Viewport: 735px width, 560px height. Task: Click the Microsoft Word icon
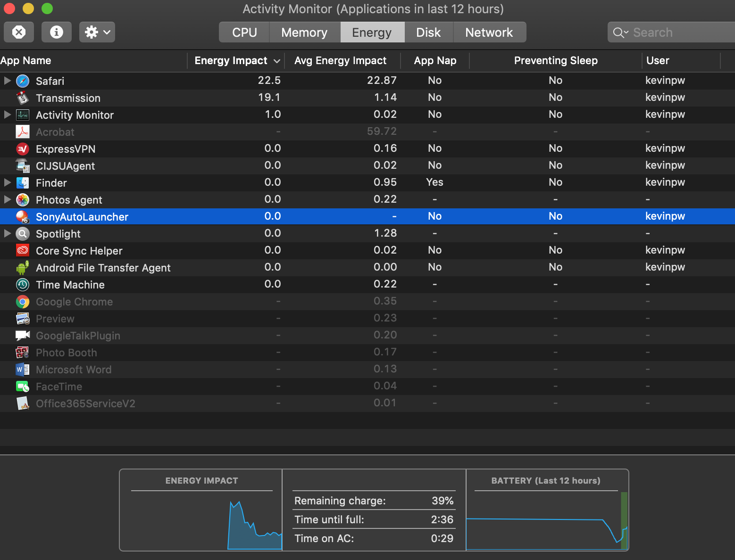pyautogui.click(x=23, y=370)
